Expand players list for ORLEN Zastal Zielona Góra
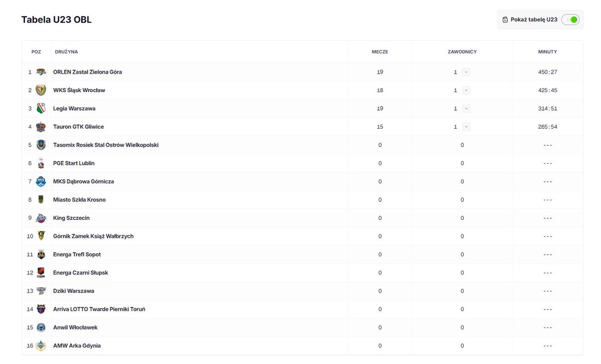The height and width of the screenshot is (364, 601). click(466, 72)
